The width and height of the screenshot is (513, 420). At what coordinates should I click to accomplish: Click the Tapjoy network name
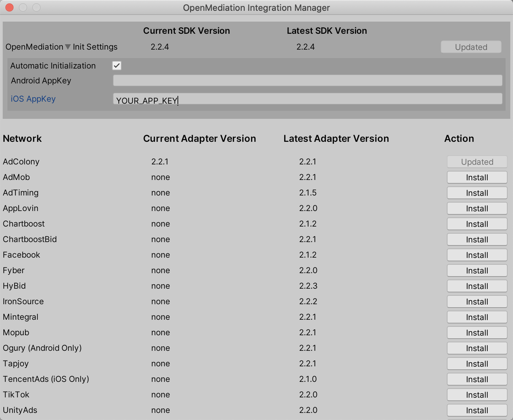pos(16,364)
